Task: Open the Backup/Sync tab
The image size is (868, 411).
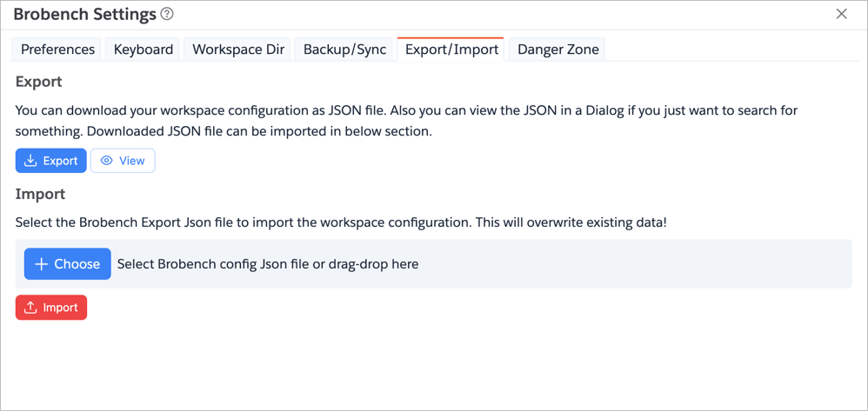Action: tap(344, 50)
